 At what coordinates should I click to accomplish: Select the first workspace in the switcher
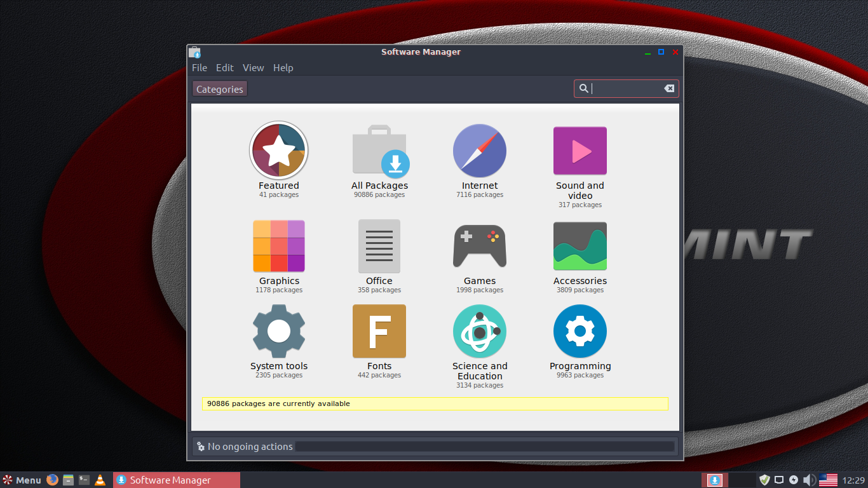click(715, 480)
